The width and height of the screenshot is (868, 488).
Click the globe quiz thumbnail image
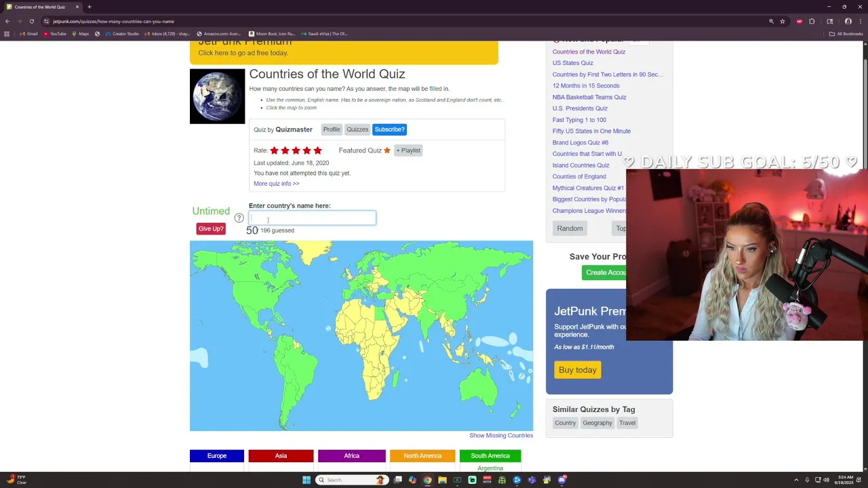pyautogui.click(x=217, y=96)
